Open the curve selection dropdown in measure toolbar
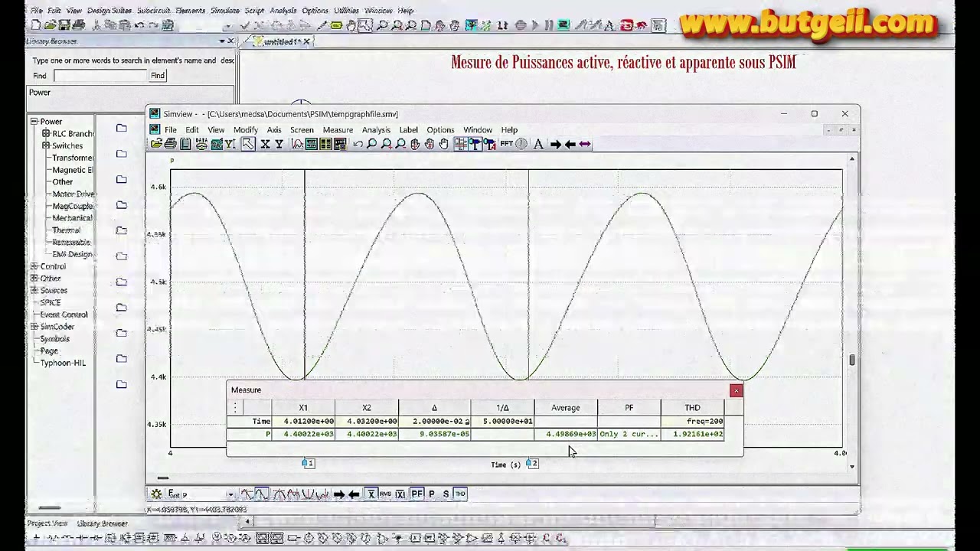980x551 pixels. point(230,494)
